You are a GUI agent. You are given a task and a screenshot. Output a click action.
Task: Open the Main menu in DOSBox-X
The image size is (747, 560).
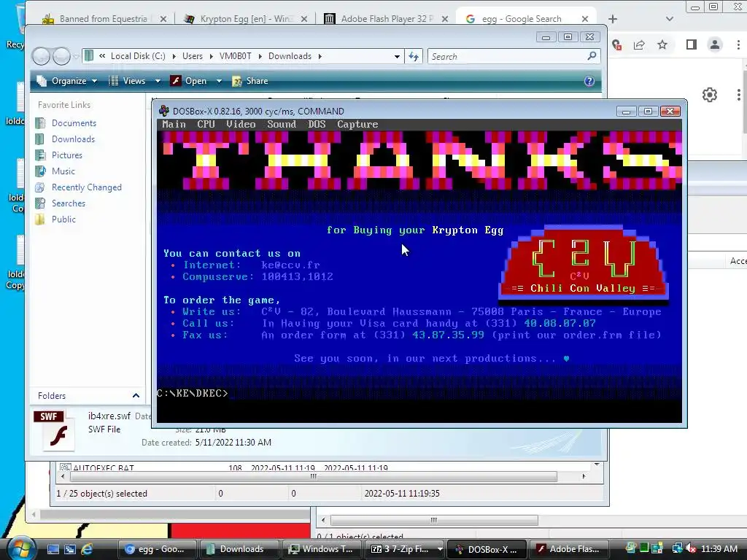[174, 124]
